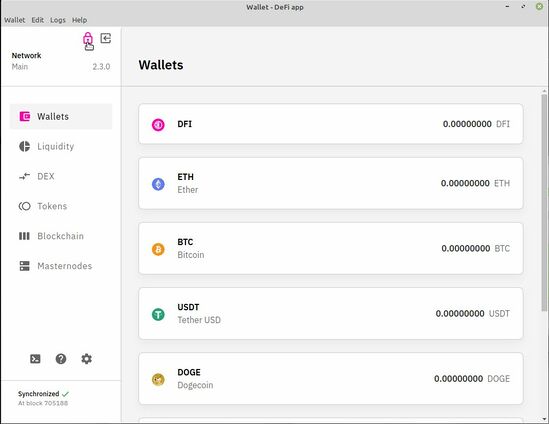Click the 'At block 705188' status text
Image resolution: width=549 pixels, height=424 pixels.
click(x=43, y=403)
